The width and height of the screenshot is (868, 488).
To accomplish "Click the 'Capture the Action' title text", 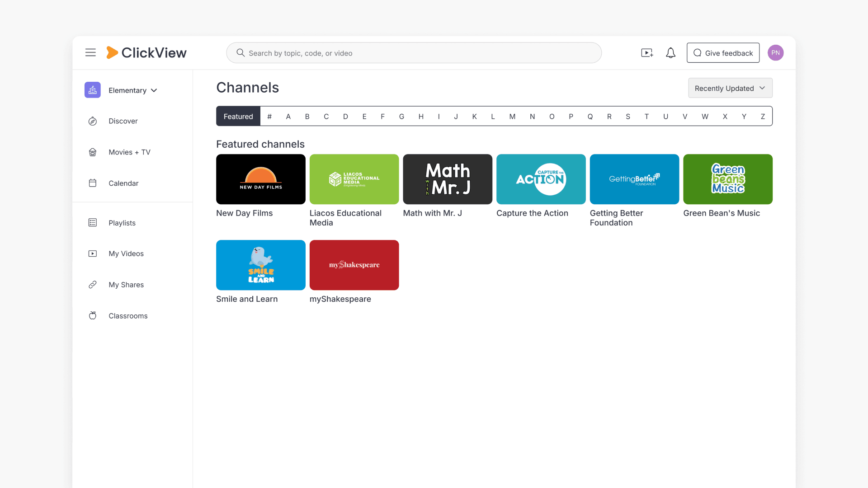I will click(532, 213).
